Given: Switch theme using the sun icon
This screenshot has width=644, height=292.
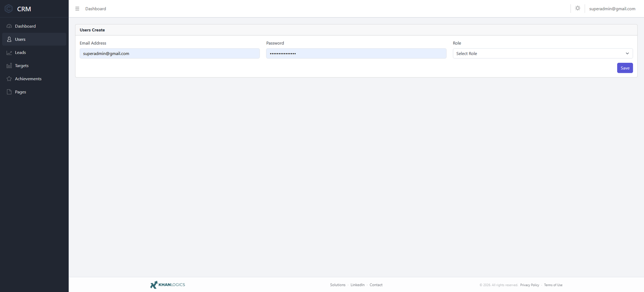Looking at the screenshot, I should click(x=578, y=8).
